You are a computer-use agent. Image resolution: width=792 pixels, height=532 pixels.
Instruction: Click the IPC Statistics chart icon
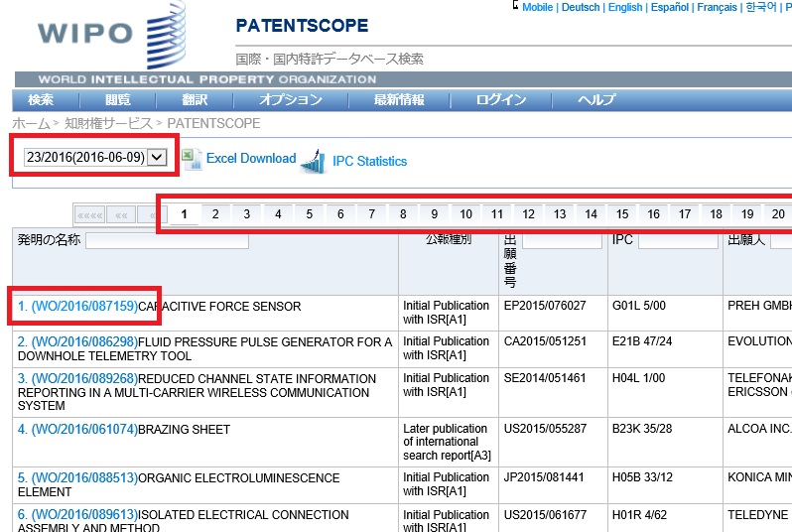coord(314,161)
